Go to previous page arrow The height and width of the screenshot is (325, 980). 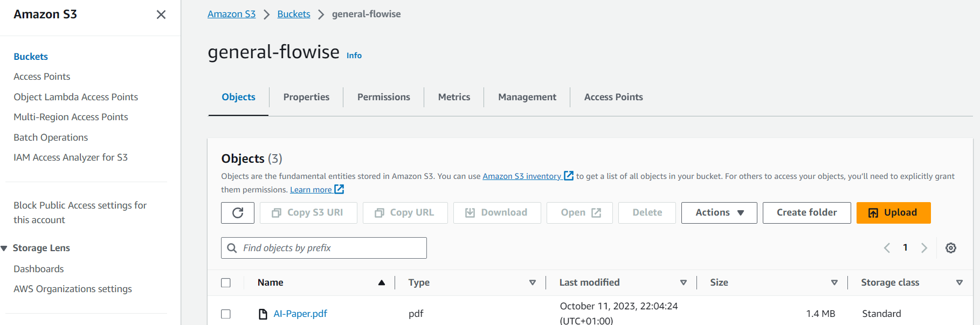tap(887, 248)
